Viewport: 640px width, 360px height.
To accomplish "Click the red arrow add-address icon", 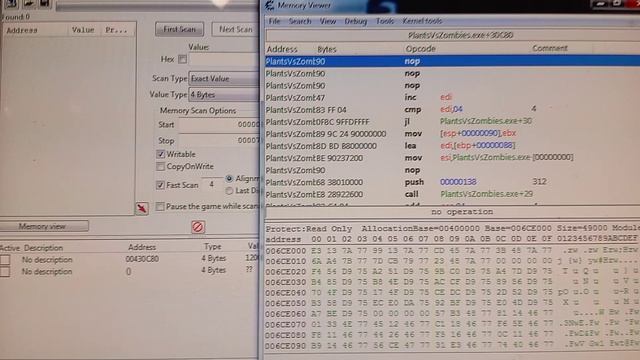I will pos(142,209).
